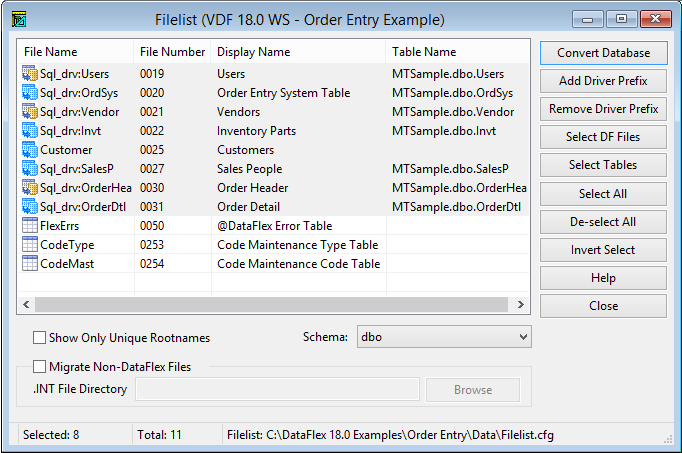
Task: Click Remove Driver Prefix button
Action: click(602, 109)
